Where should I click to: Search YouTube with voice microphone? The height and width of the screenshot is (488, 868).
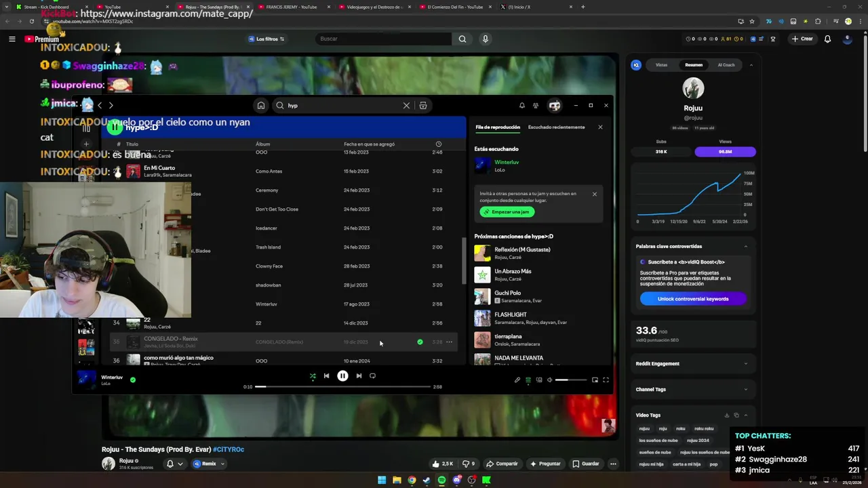[x=485, y=39]
